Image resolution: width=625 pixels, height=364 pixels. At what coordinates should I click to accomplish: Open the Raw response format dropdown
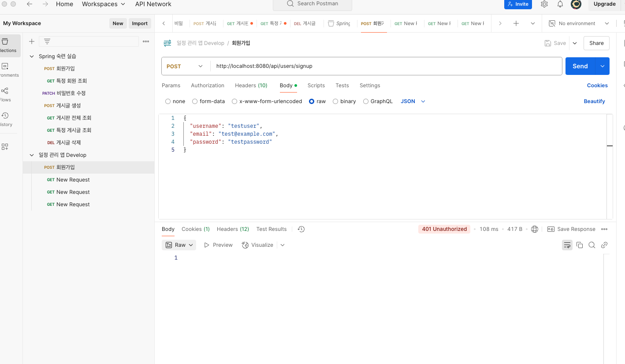click(180, 245)
